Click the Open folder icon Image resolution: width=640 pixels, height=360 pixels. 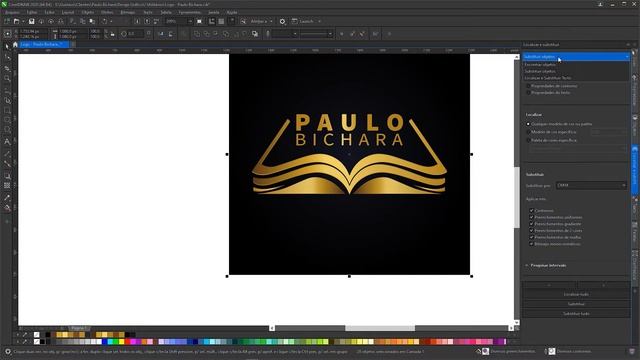pyautogui.click(x=16, y=21)
